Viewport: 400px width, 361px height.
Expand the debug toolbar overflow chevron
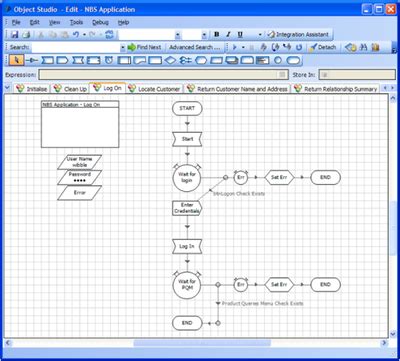[394, 50]
